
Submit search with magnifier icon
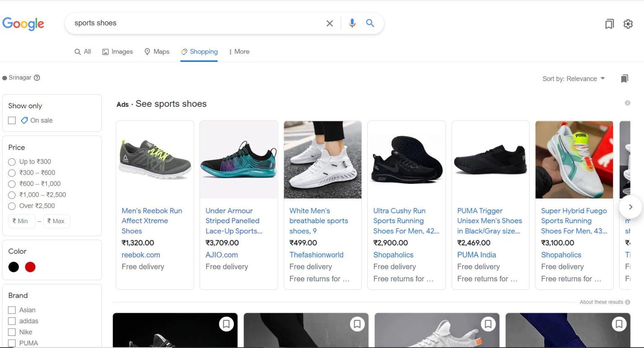[x=370, y=23]
